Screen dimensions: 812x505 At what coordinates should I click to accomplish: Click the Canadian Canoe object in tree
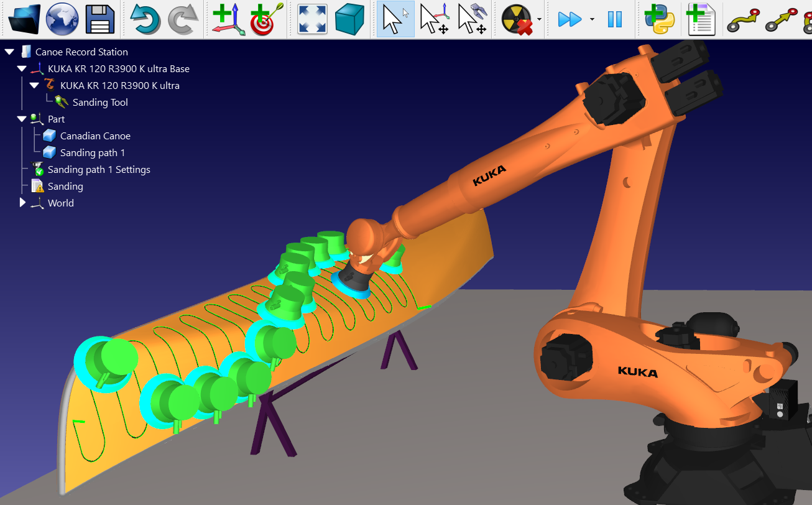point(95,136)
